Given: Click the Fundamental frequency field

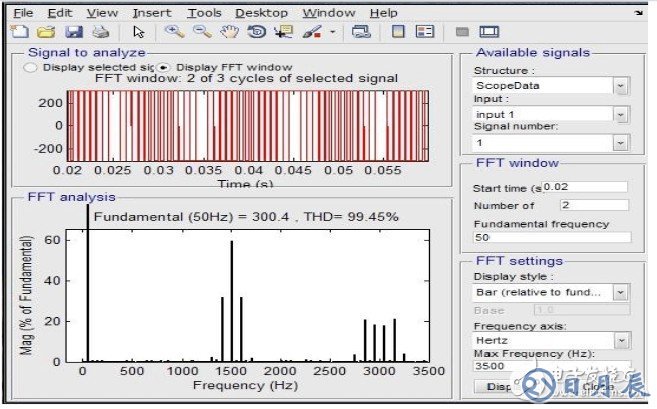Looking at the screenshot, I should pyautogui.click(x=550, y=238).
